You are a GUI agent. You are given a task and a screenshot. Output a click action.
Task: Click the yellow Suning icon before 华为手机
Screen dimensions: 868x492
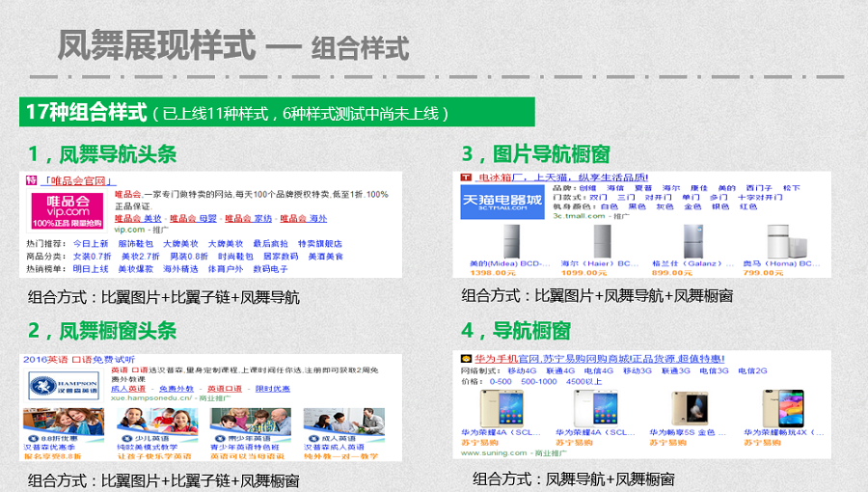(467, 358)
